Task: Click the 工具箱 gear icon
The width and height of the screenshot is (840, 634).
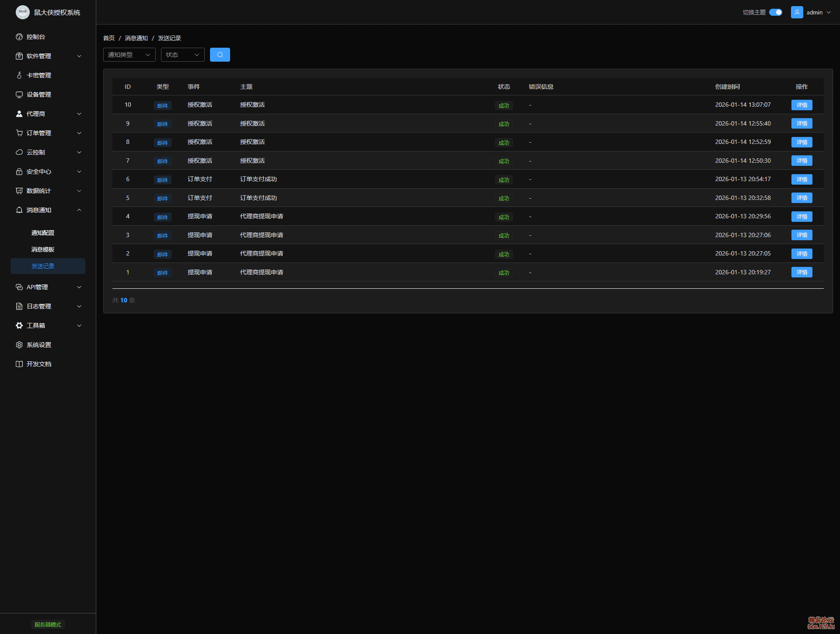Action: point(19,326)
